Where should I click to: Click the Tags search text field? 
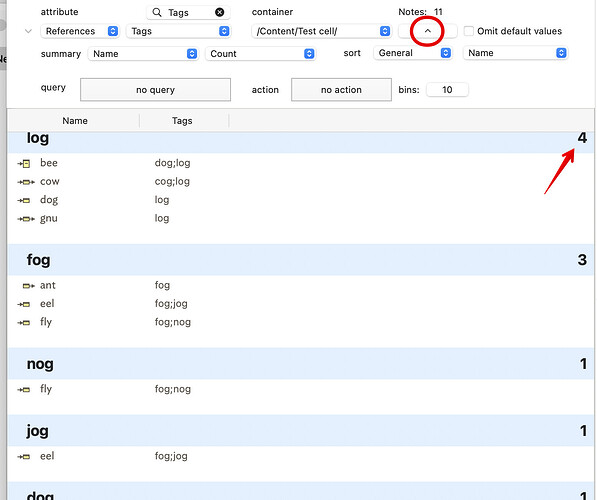188,13
